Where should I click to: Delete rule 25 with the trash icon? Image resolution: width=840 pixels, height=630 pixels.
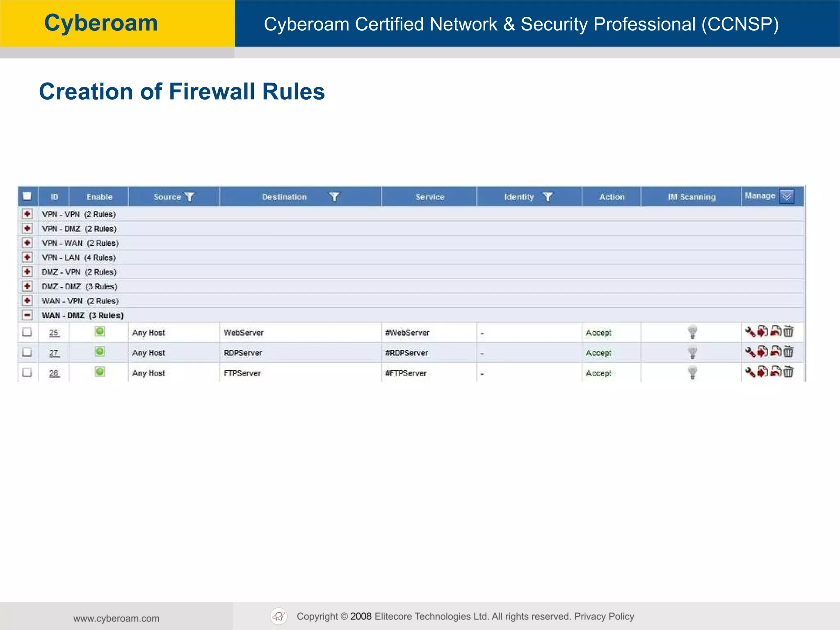point(788,331)
